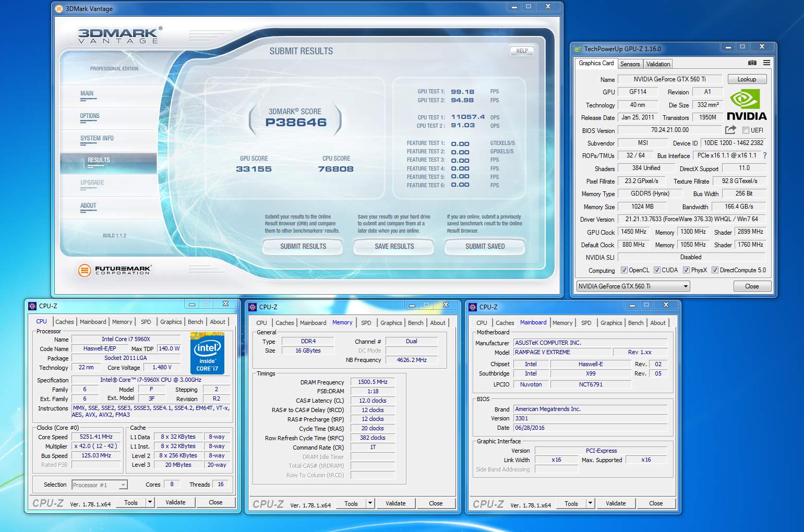This screenshot has height=532, width=804.
Task: Click the GPU-Z title bar app icon
Action: [578, 49]
